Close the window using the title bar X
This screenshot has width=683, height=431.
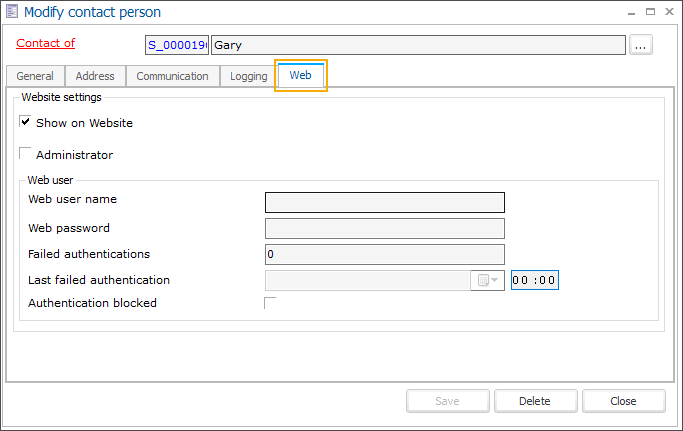pyautogui.click(x=669, y=12)
